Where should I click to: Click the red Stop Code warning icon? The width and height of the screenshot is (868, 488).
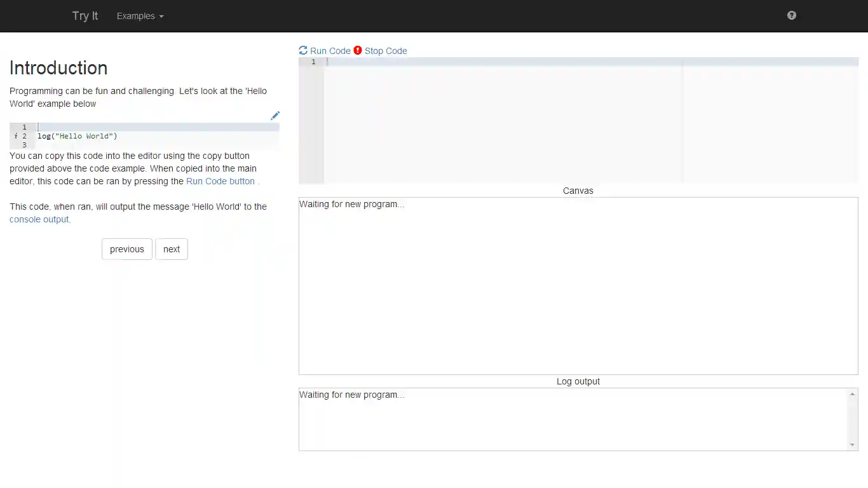tap(358, 50)
